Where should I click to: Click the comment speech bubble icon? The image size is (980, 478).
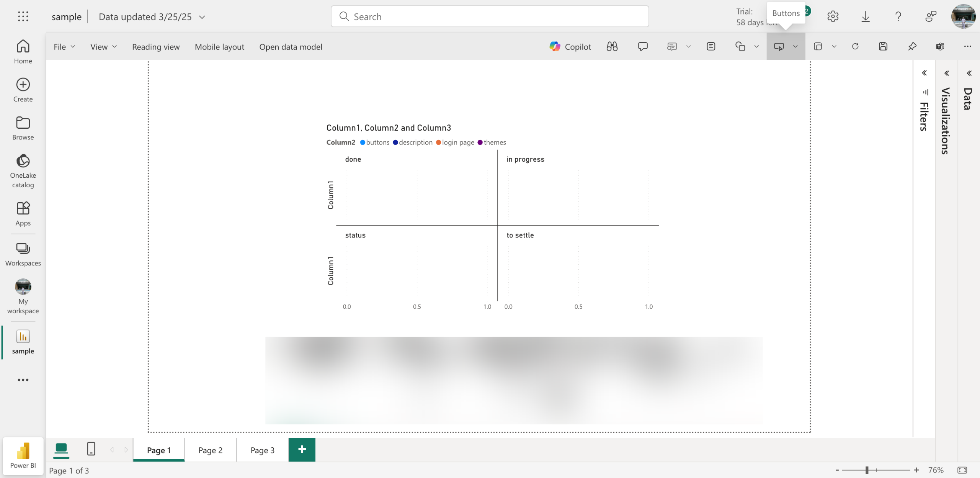tap(643, 47)
